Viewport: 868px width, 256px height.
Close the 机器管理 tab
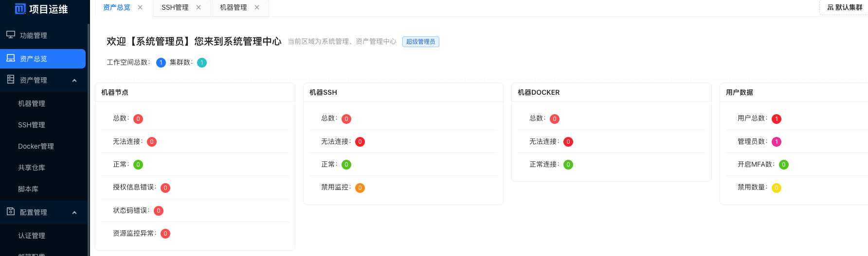[257, 7]
